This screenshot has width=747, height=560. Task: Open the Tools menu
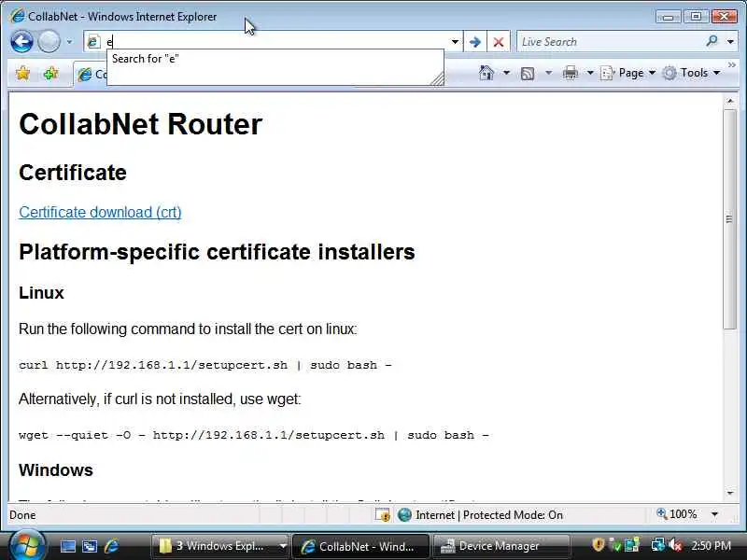click(691, 73)
